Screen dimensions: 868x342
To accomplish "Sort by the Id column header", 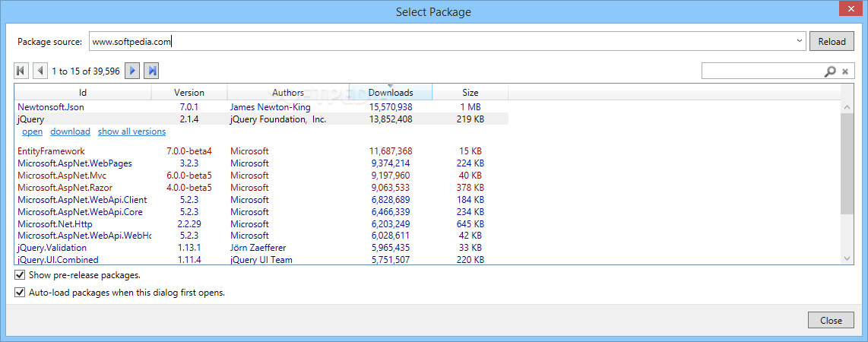I will 83,93.
